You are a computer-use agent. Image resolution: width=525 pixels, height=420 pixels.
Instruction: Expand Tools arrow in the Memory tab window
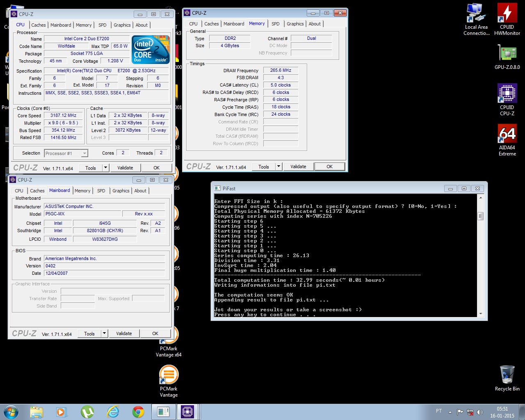tap(278, 167)
